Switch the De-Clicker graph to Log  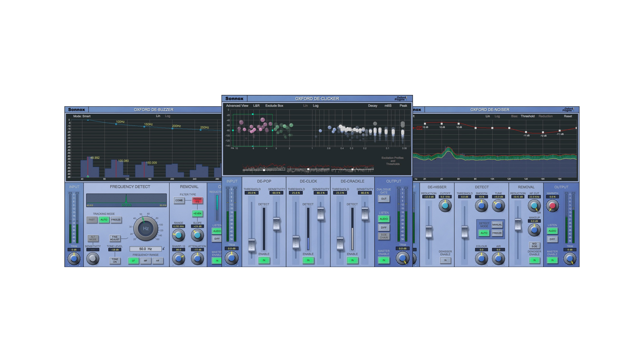pos(316,106)
